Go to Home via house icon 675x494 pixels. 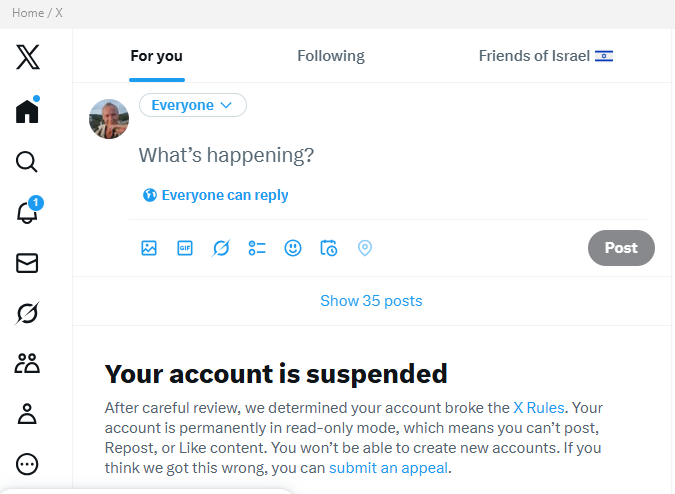point(28,110)
